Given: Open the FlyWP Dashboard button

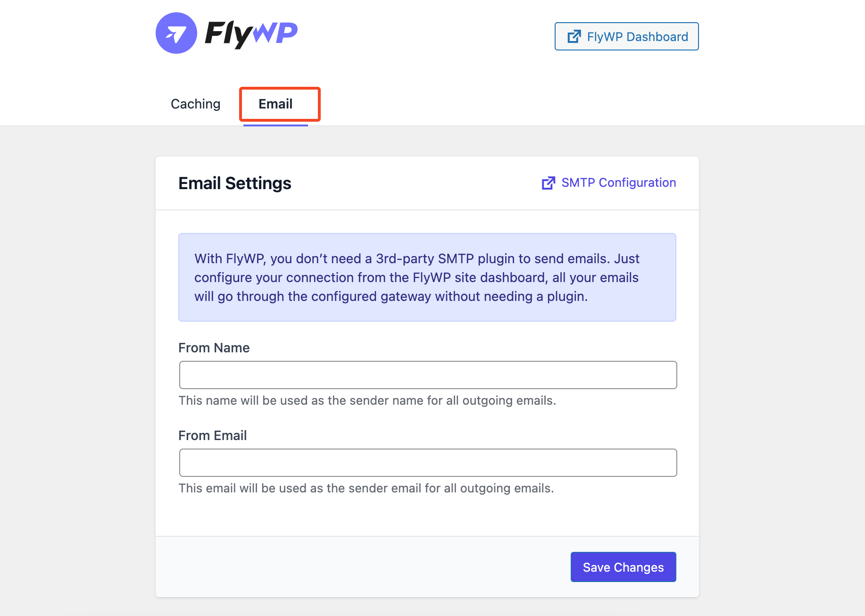Looking at the screenshot, I should tap(626, 36).
